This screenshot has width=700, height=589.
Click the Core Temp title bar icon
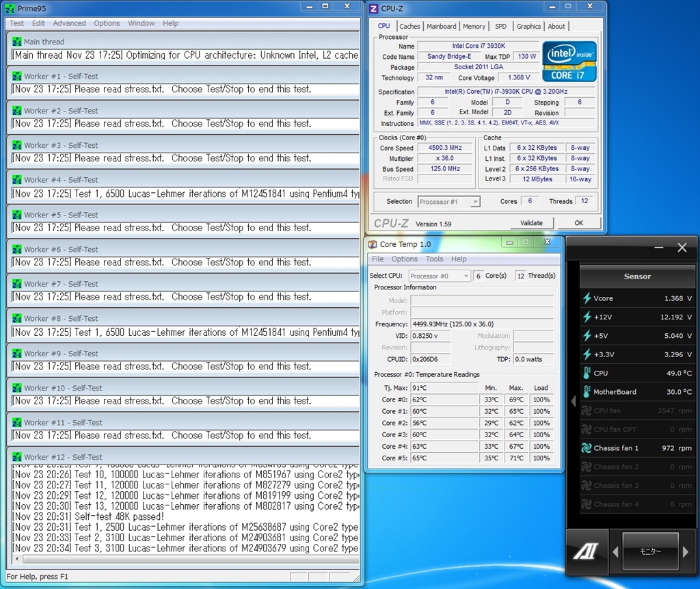point(373,244)
